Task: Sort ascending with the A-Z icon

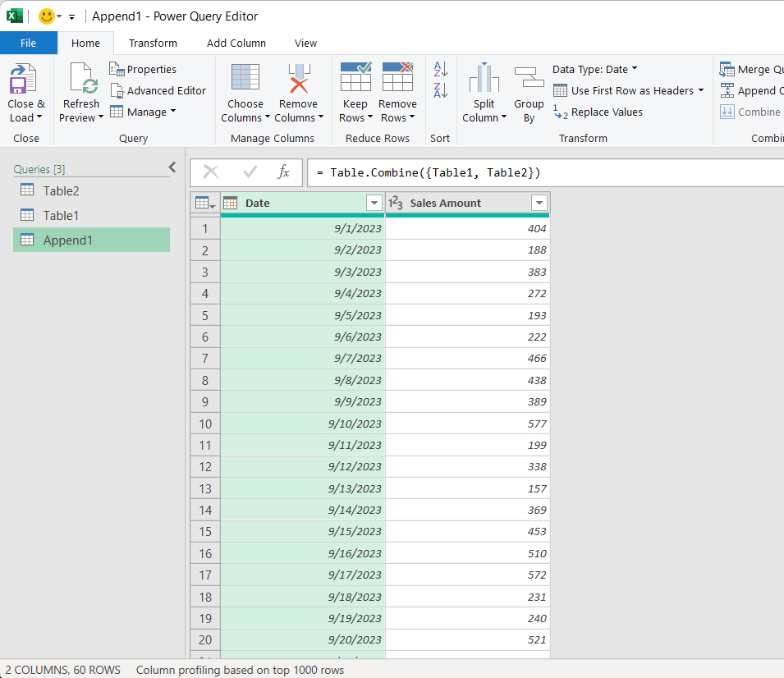Action: tap(441, 70)
